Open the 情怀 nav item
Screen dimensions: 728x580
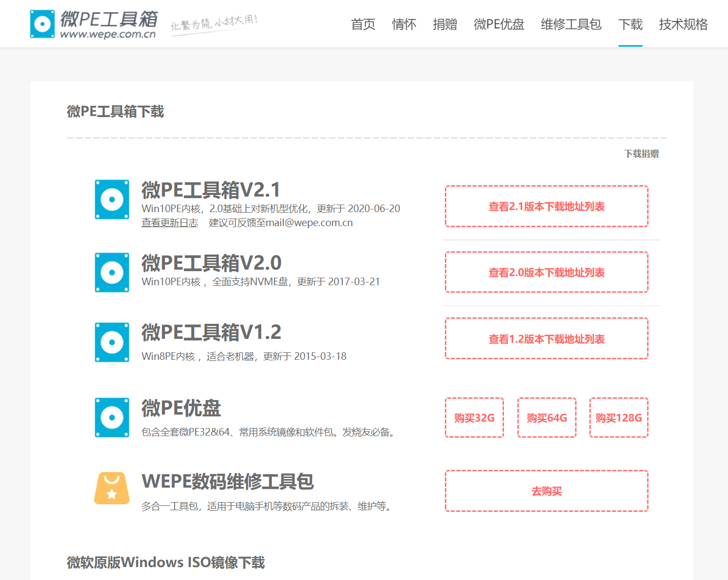pos(404,24)
